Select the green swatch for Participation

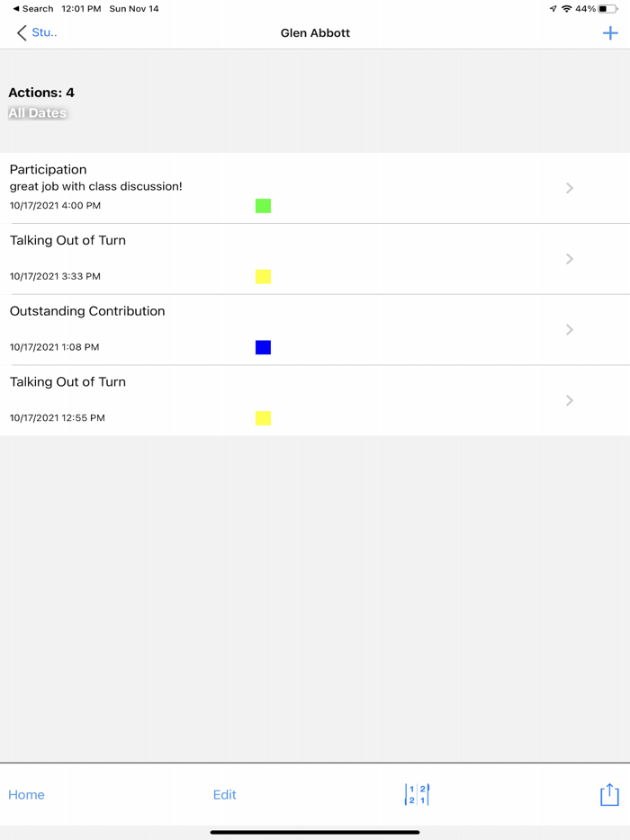[x=263, y=206]
